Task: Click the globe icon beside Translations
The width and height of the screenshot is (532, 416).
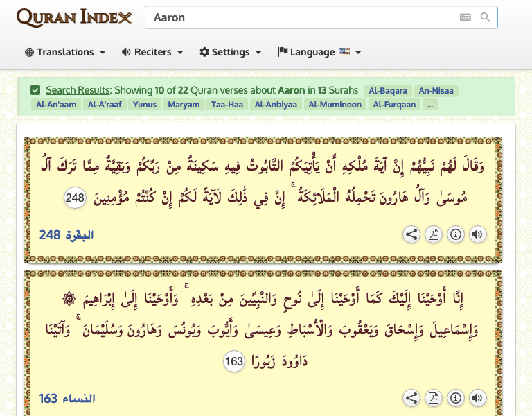Action: pos(30,52)
